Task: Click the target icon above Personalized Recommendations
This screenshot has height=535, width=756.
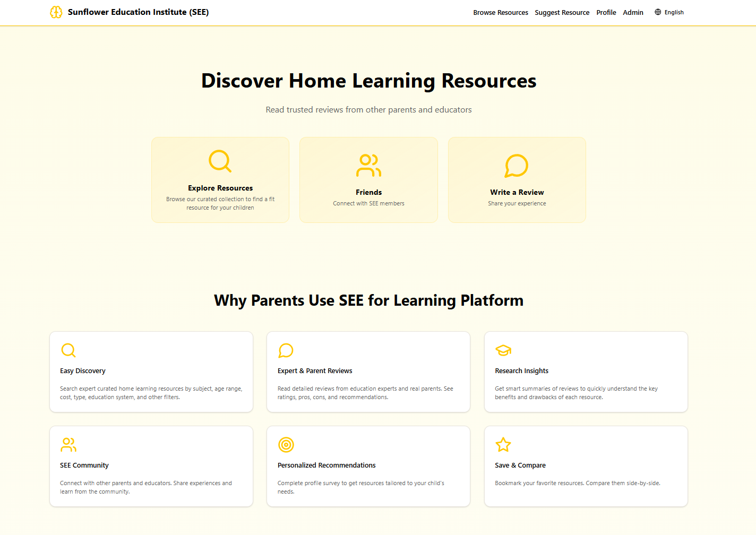Action: pyautogui.click(x=286, y=445)
